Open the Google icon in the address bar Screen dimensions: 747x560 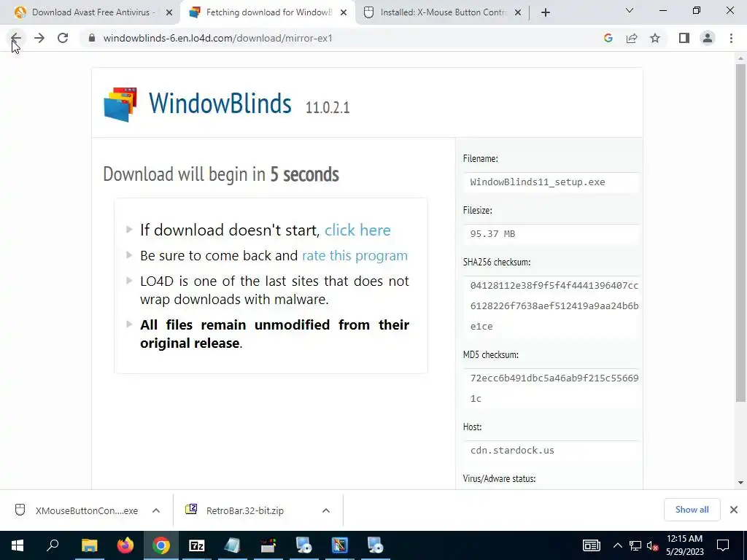pyautogui.click(x=608, y=38)
